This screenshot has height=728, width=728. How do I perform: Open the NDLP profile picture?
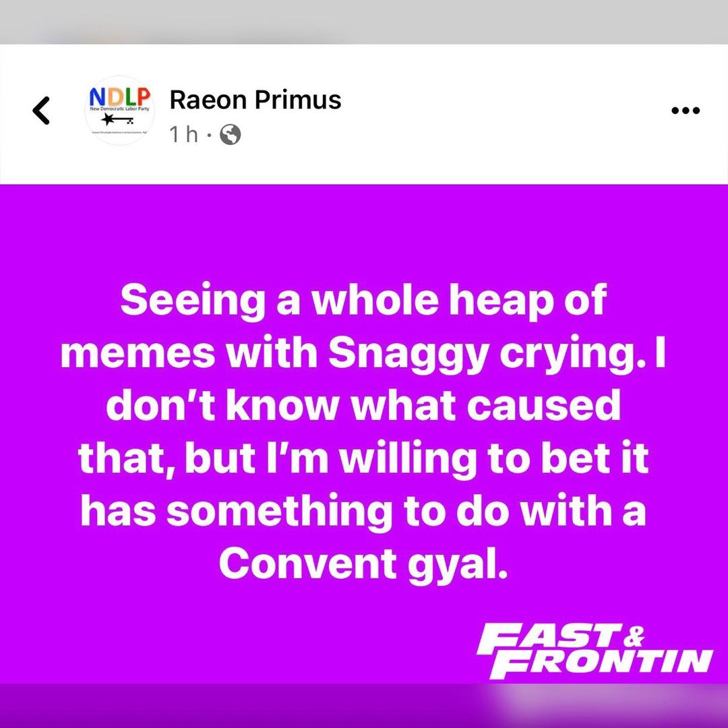pos(119,111)
